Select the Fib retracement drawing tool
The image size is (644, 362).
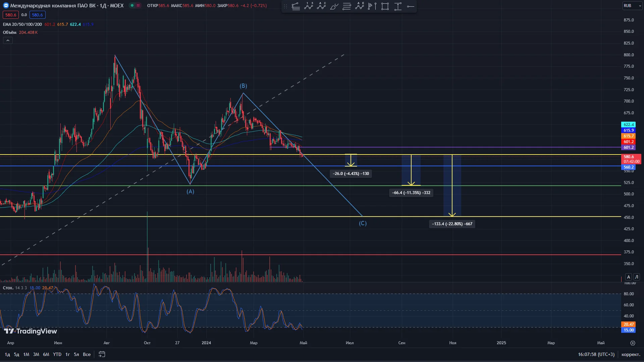(347, 6)
